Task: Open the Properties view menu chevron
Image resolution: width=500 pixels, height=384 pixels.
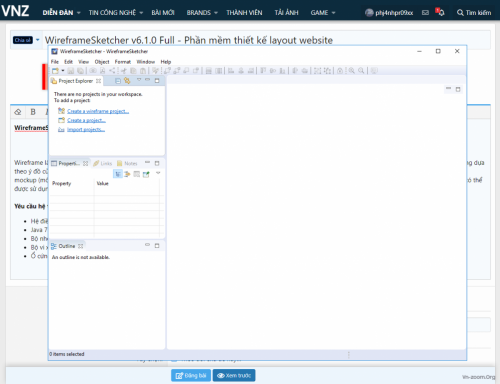Action: 158,173
